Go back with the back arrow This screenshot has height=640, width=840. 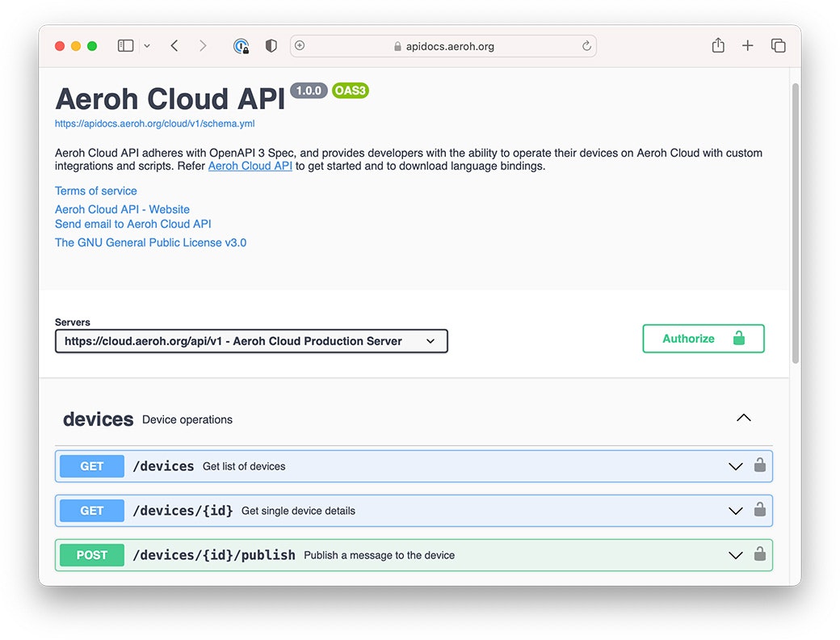coord(174,45)
